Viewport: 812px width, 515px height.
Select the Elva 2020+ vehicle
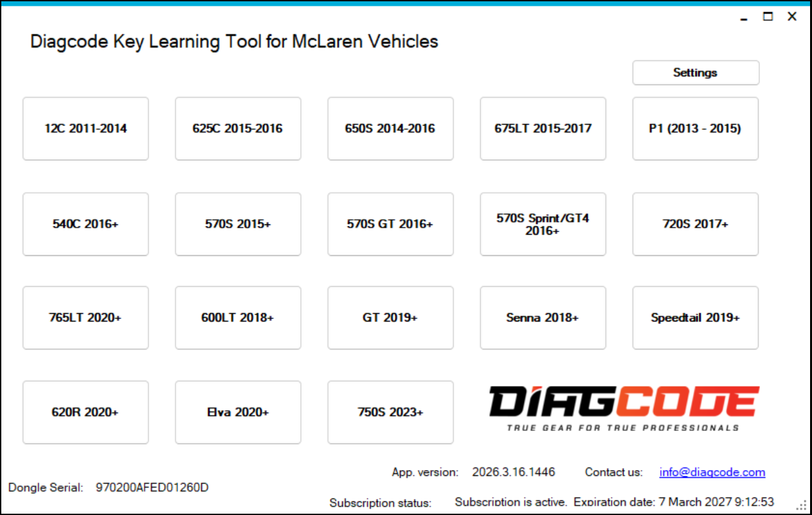[238, 412]
